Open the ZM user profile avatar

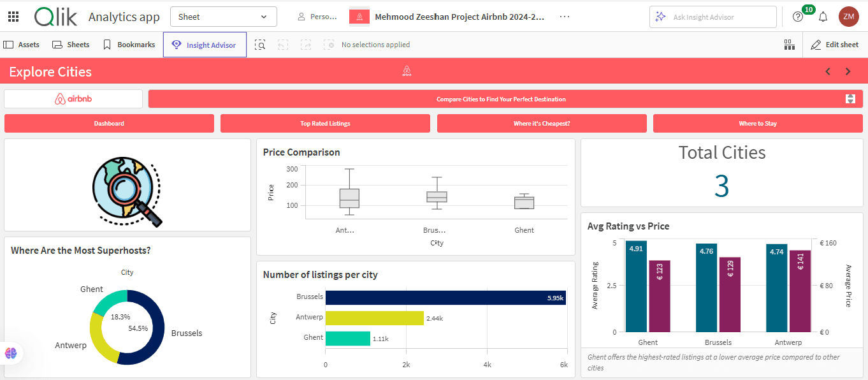point(849,17)
